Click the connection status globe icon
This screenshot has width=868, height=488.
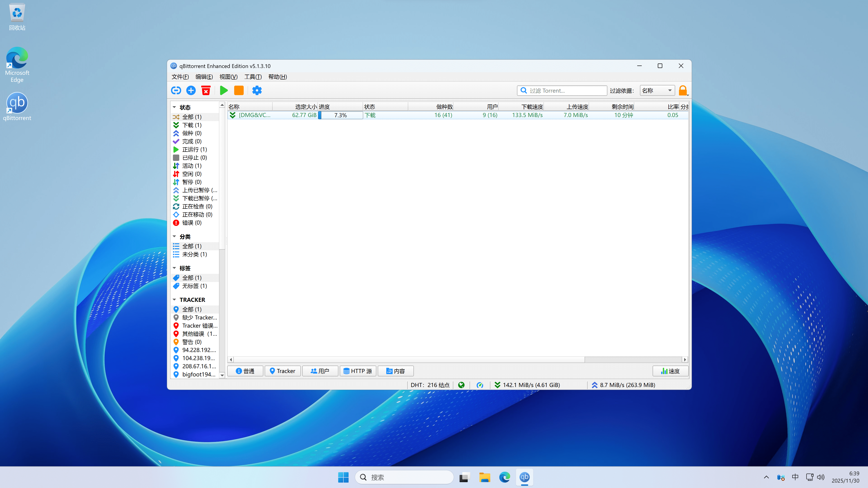coord(461,385)
